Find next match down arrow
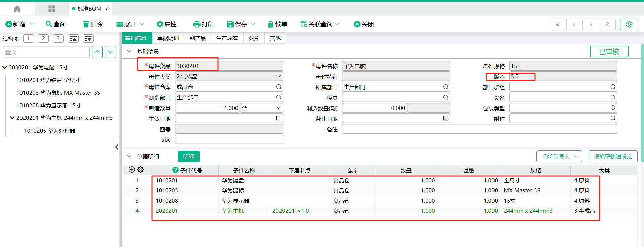Image resolution: width=644 pixels, height=247 pixels. (111, 52)
